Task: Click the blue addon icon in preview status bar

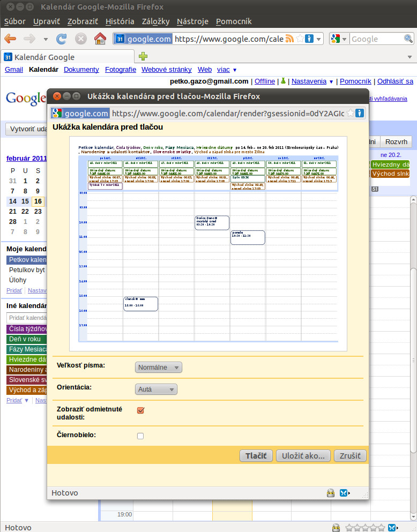Action: tap(344, 493)
